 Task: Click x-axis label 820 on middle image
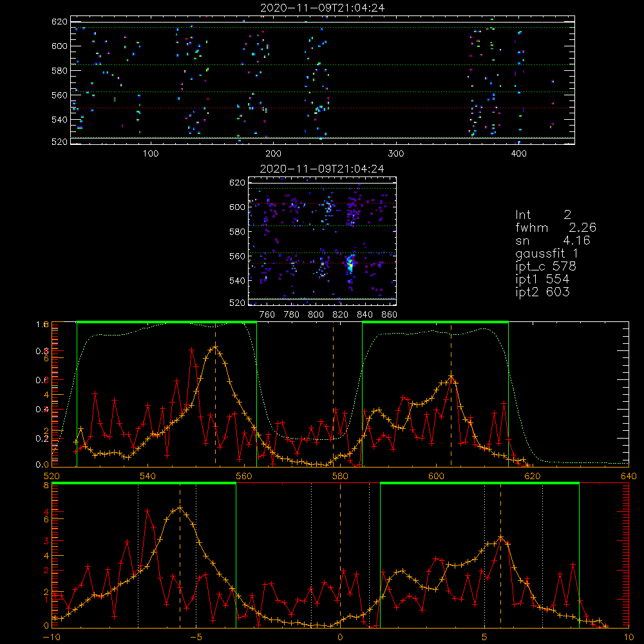click(341, 315)
